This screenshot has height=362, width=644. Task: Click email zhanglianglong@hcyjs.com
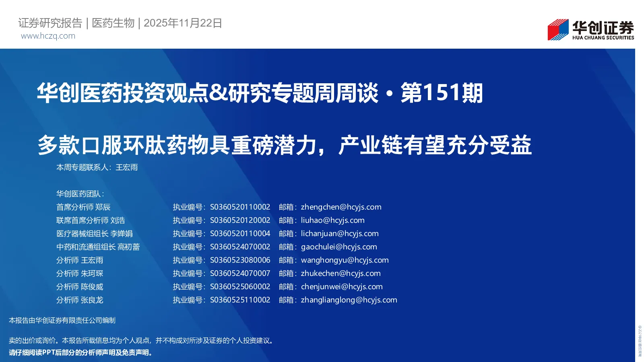(x=349, y=300)
